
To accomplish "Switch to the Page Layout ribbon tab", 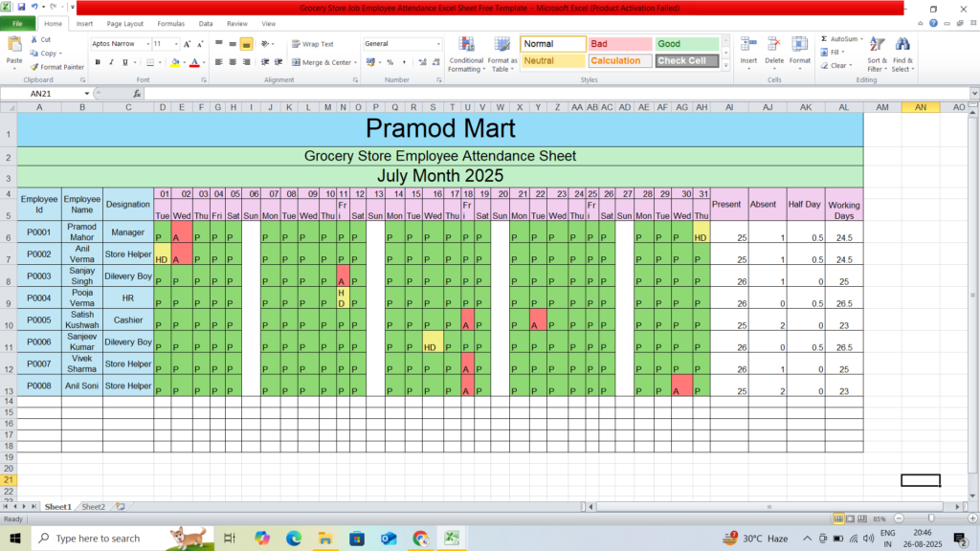I will [125, 23].
